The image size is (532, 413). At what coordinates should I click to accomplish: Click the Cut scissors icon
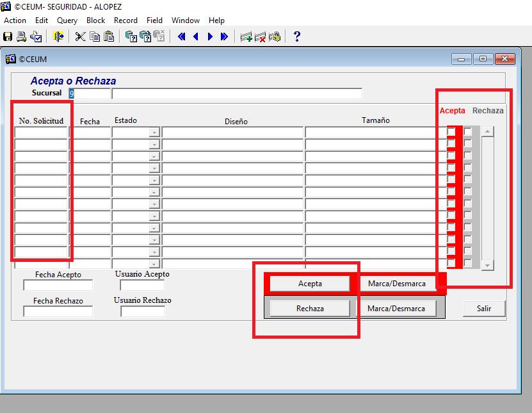pyautogui.click(x=80, y=36)
